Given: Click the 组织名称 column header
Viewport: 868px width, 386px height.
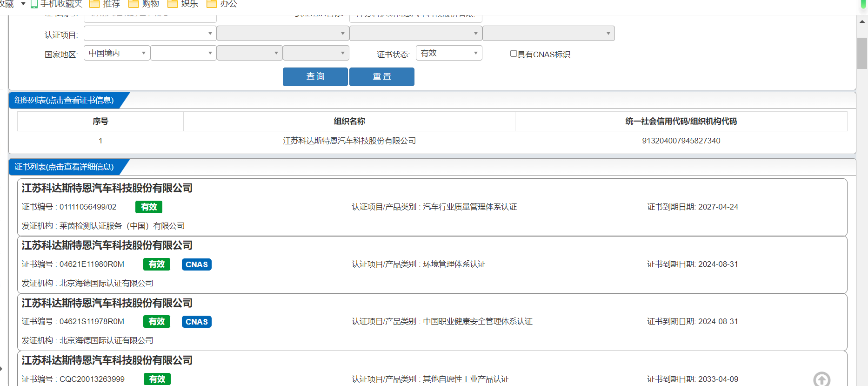Looking at the screenshot, I should point(349,121).
